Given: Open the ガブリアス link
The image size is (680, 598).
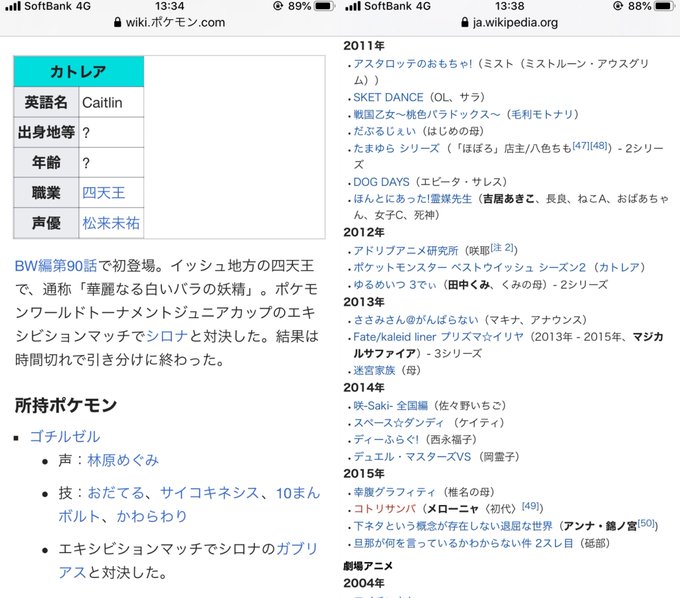Looking at the screenshot, I should pyautogui.click(x=297, y=549).
